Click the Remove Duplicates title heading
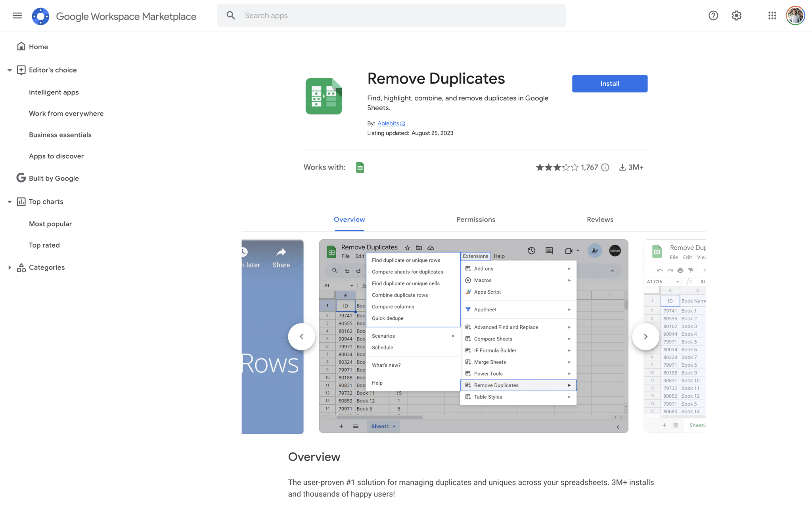Image resolution: width=812 pixels, height=508 pixels. [x=436, y=79]
